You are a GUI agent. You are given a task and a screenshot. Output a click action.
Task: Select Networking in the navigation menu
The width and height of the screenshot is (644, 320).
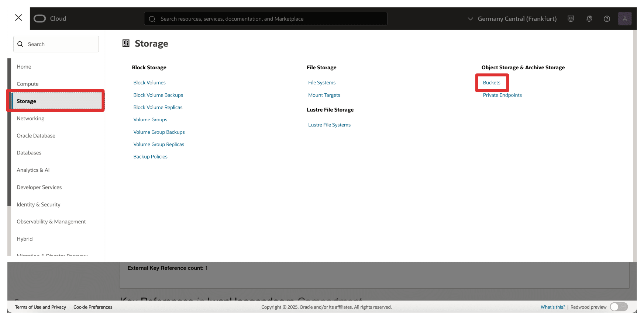(31, 118)
